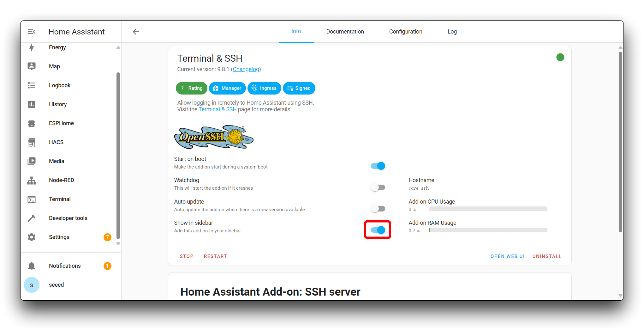Click the UNINSTALL button

547,256
